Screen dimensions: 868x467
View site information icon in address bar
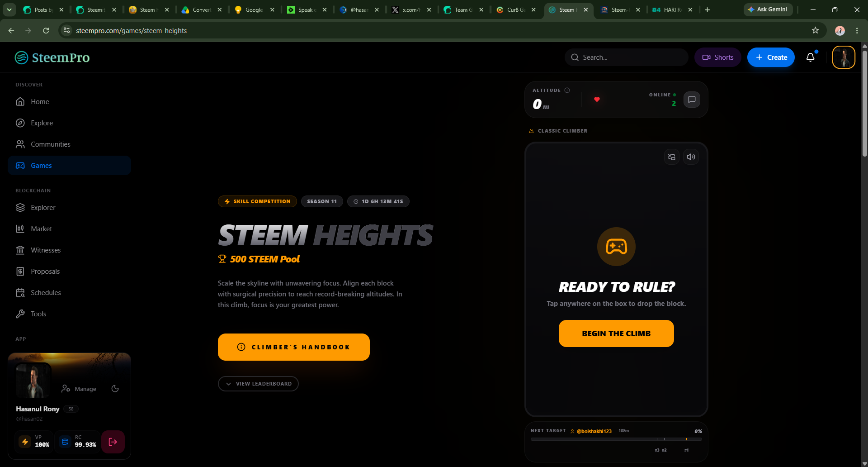click(66, 30)
